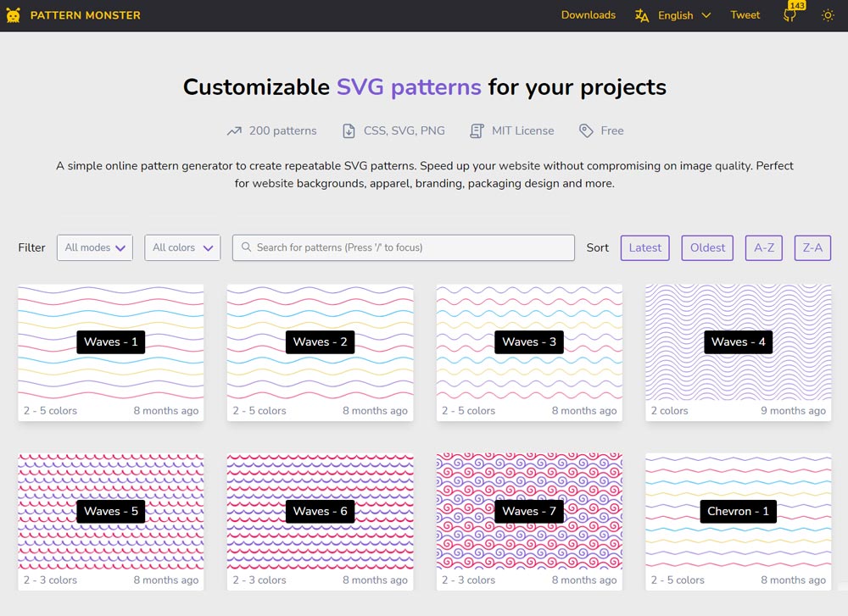Open the Waves - 6 pattern card
The height and width of the screenshot is (616, 848).
[321, 521]
